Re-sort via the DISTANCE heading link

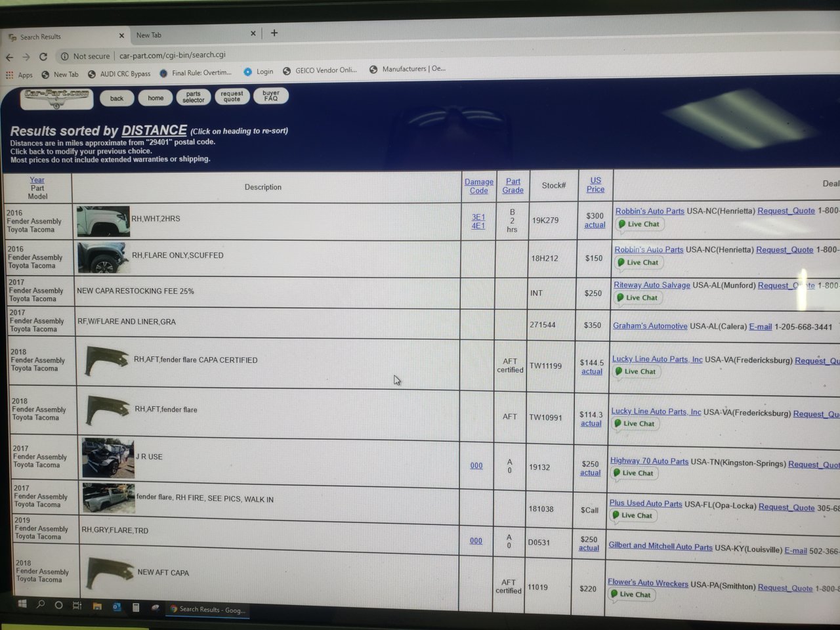154,131
